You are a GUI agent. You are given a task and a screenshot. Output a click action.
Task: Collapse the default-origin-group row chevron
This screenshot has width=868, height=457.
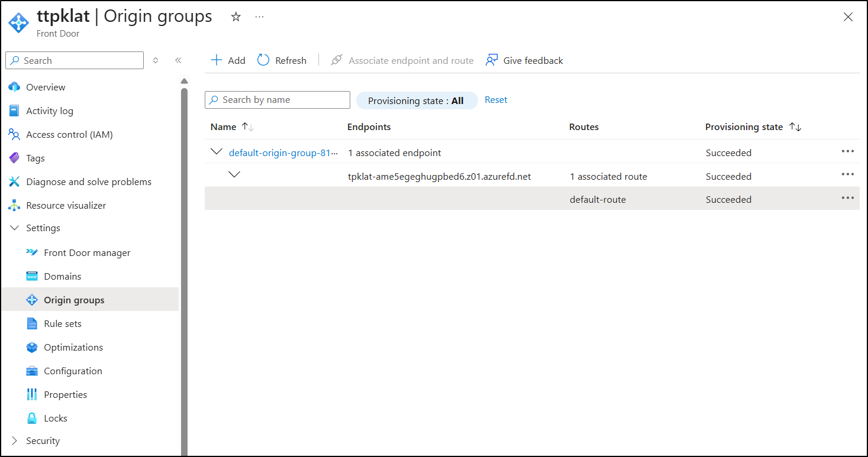[x=217, y=152]
